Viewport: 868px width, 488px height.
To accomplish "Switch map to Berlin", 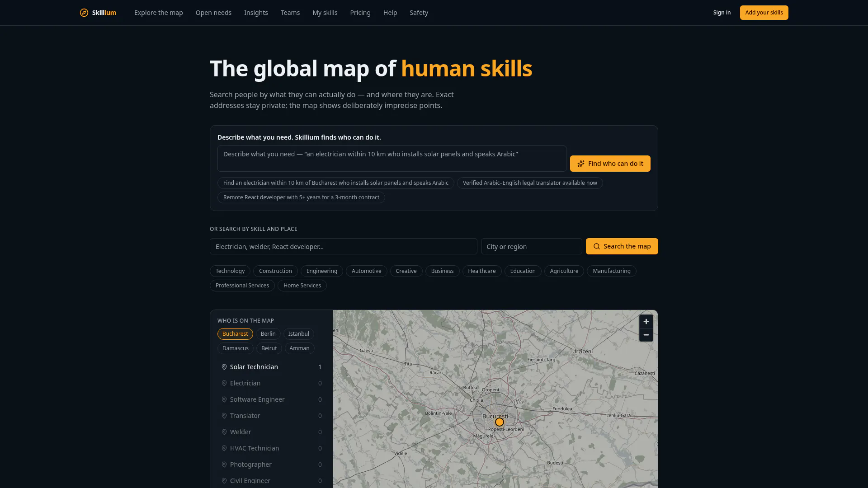I will point(268,334).
